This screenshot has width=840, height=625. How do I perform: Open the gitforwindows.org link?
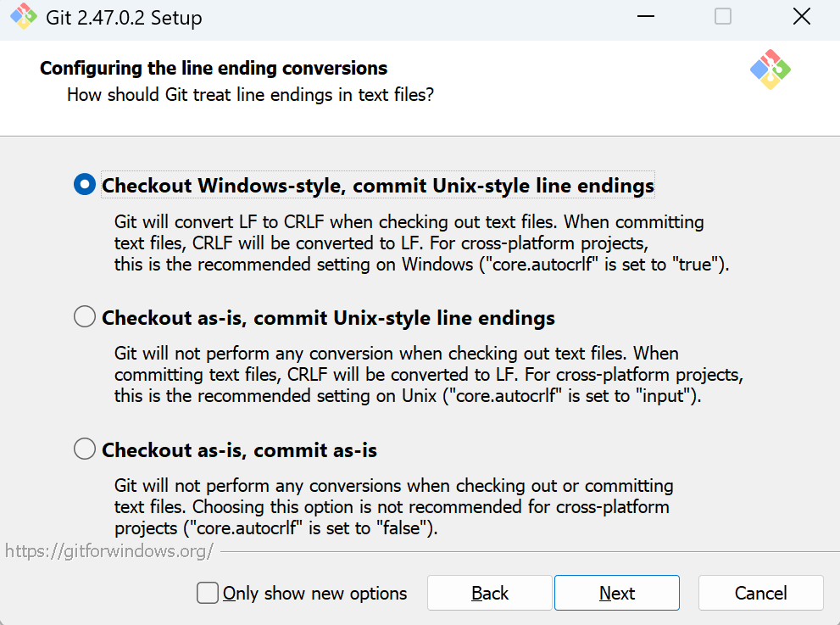[x=108, y=551]
